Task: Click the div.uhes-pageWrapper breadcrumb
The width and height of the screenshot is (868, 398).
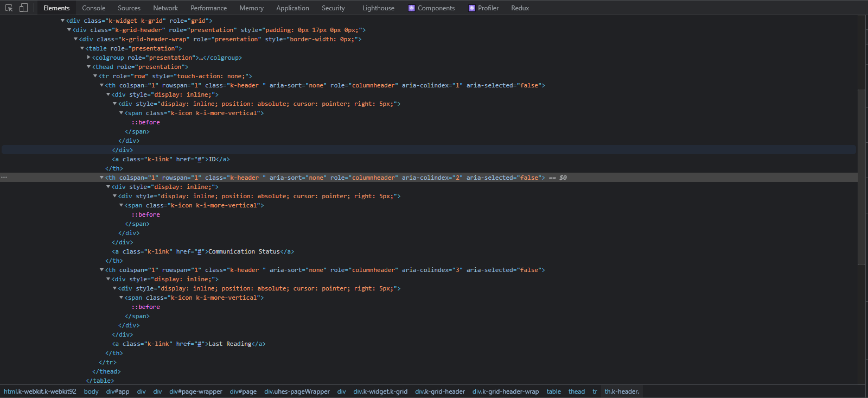Action: tap(297, 391)
